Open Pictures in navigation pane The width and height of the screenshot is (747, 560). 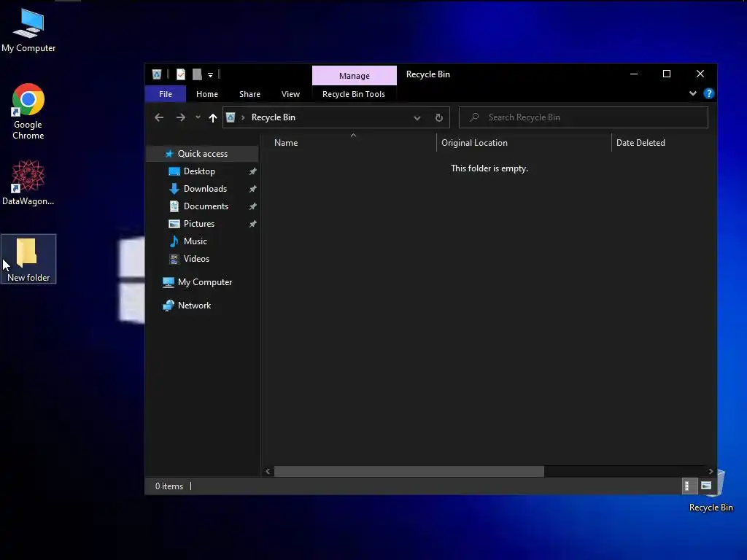pos(199,224)
